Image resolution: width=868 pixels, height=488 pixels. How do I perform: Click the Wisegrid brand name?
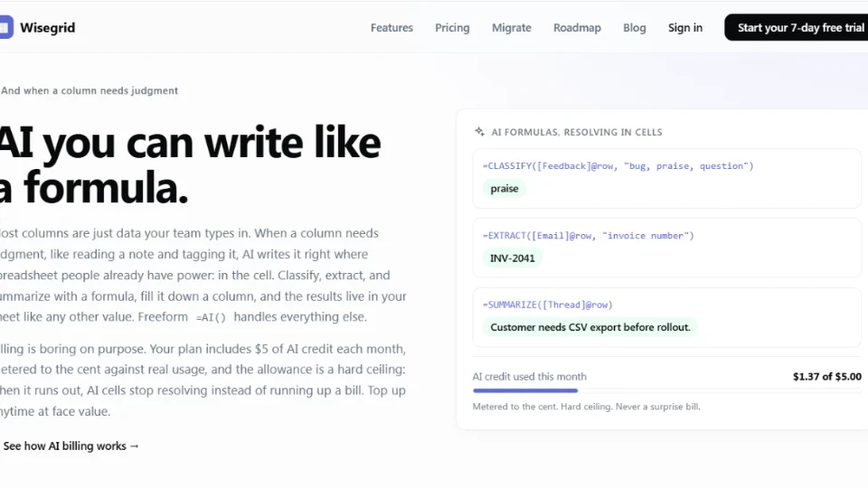tap(48, 28)
